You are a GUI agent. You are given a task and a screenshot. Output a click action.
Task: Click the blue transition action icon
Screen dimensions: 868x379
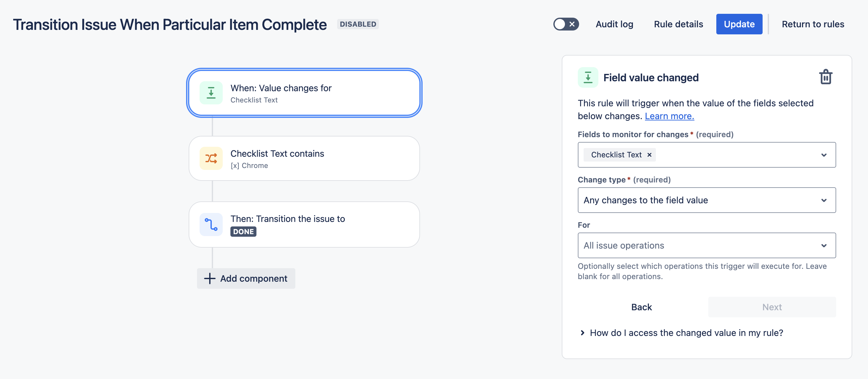tap(211, 225)
